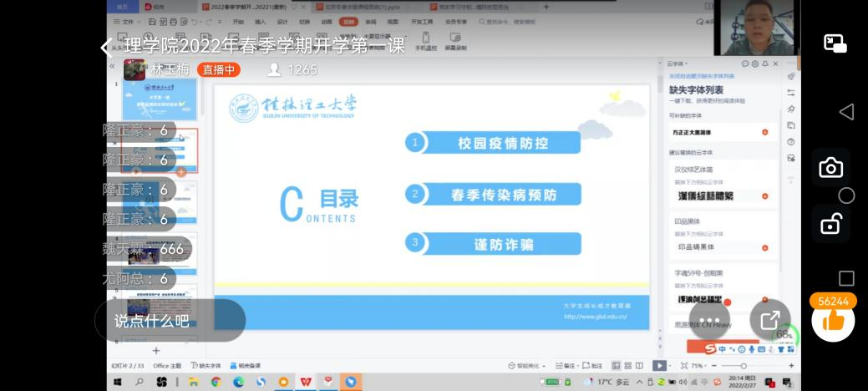Switch to the 审阅 ribbon tab
This screenshot has width=868, height=391.
[x=371, y=22]
